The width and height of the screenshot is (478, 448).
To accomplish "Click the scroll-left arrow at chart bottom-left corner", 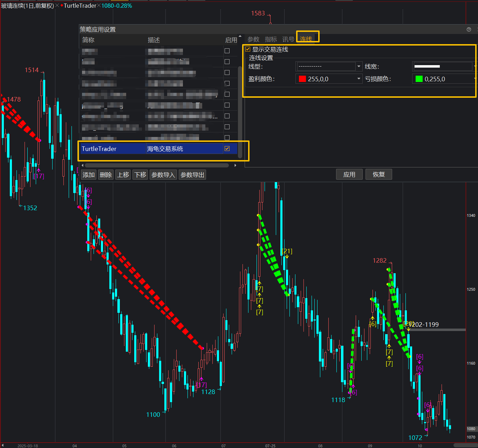I will (2, 445).
